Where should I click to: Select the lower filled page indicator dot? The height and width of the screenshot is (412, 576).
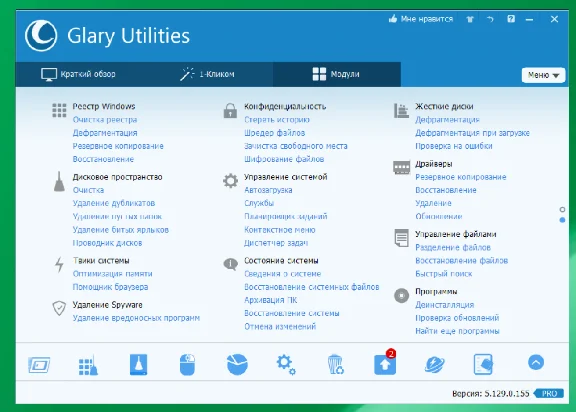pos(562,220)
